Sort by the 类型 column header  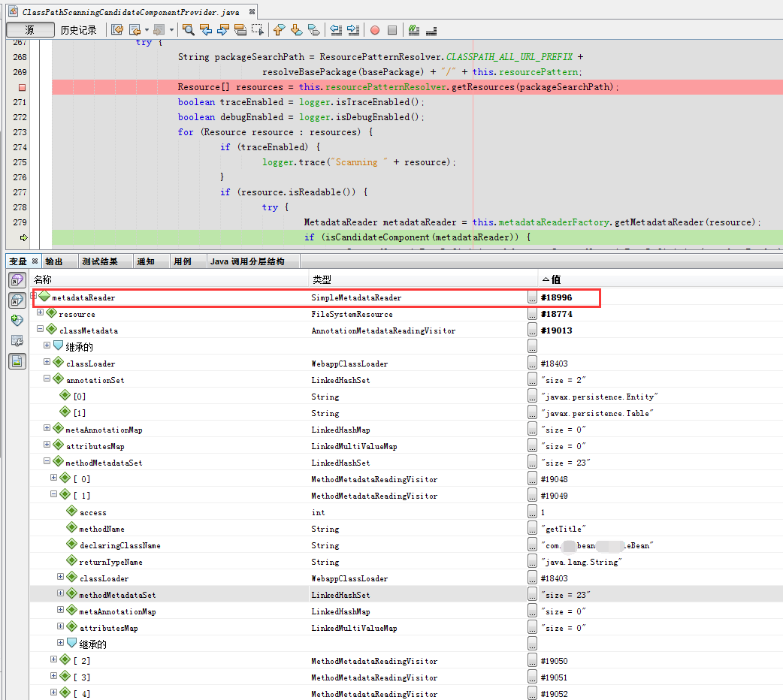tap(424, 279)
